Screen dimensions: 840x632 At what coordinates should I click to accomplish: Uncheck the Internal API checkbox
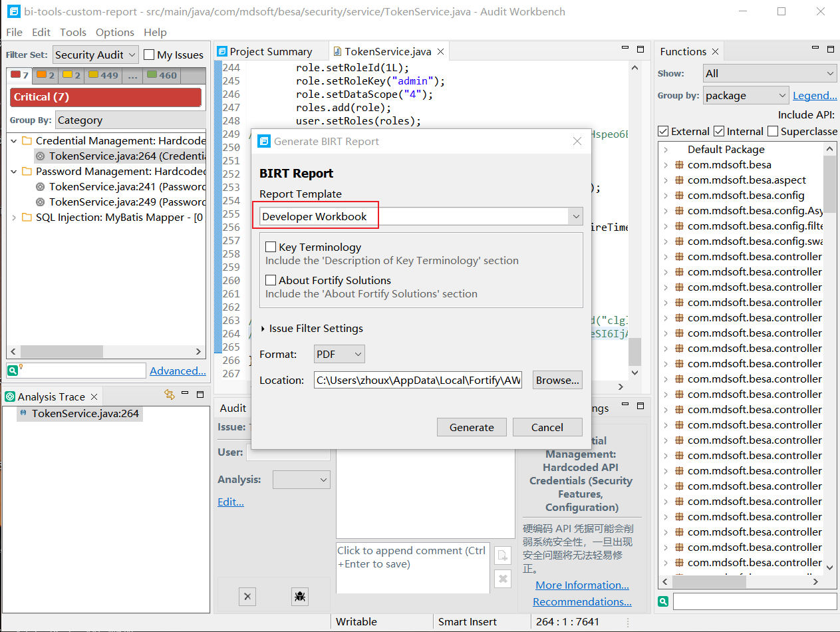[718, 131]
